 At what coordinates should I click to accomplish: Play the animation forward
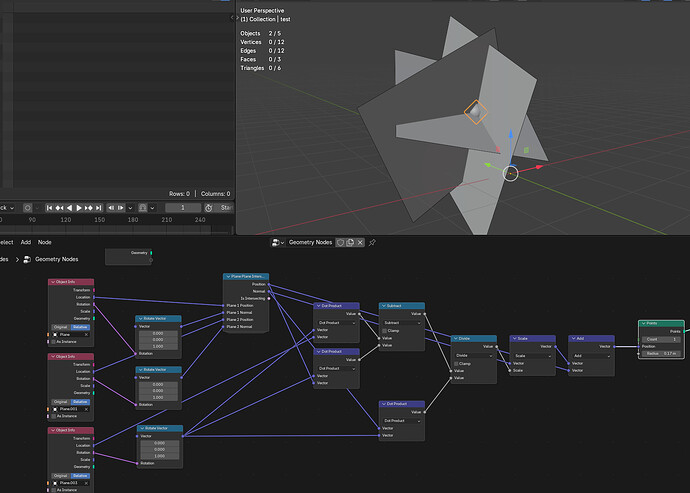coord(79,208)
